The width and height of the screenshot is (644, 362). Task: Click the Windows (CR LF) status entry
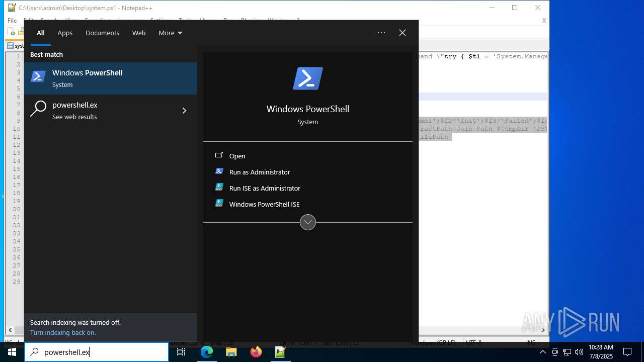[x=433, y=343]
